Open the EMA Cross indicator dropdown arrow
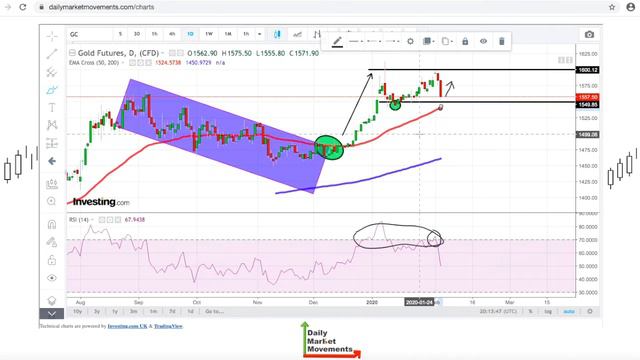640x360 pixels. [x=123, y=63]
